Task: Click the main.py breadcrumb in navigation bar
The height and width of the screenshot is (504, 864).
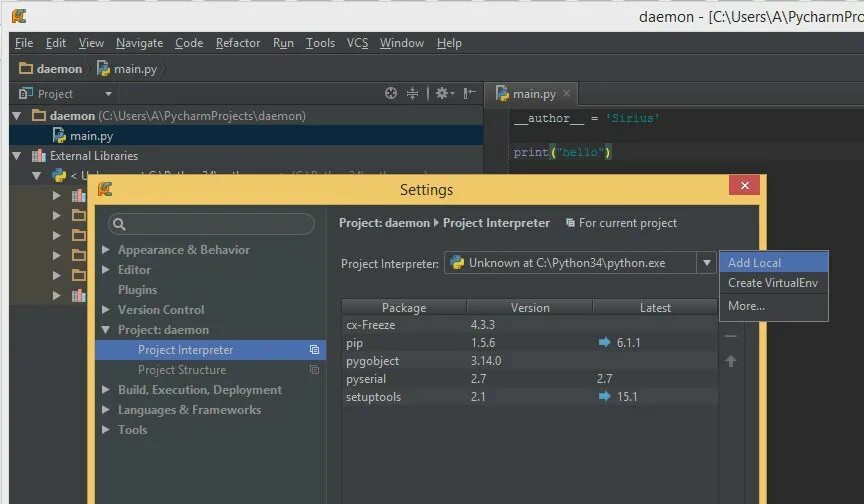Action: [127, 69]
